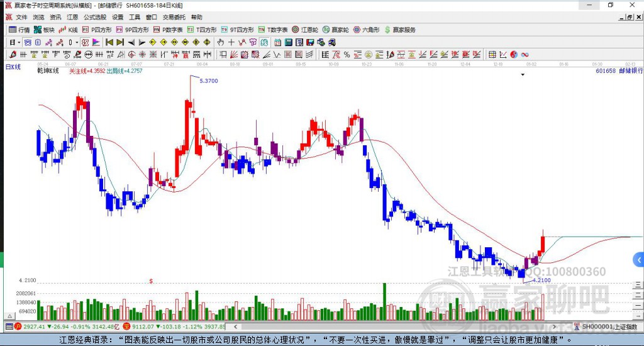Open the 公式选股 menu
This screenshot has height=346, width=644.
tap(95, 17)
